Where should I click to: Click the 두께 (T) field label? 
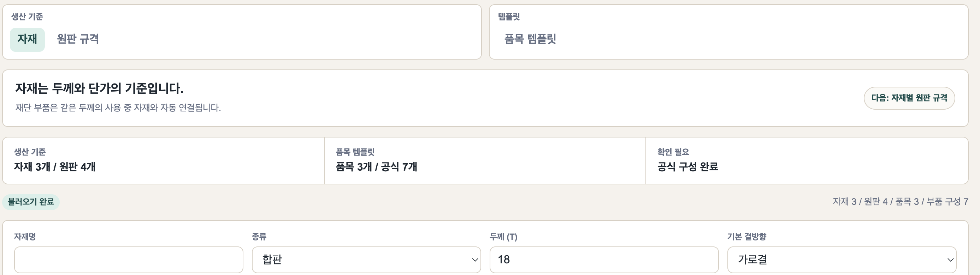pos(503,237)
